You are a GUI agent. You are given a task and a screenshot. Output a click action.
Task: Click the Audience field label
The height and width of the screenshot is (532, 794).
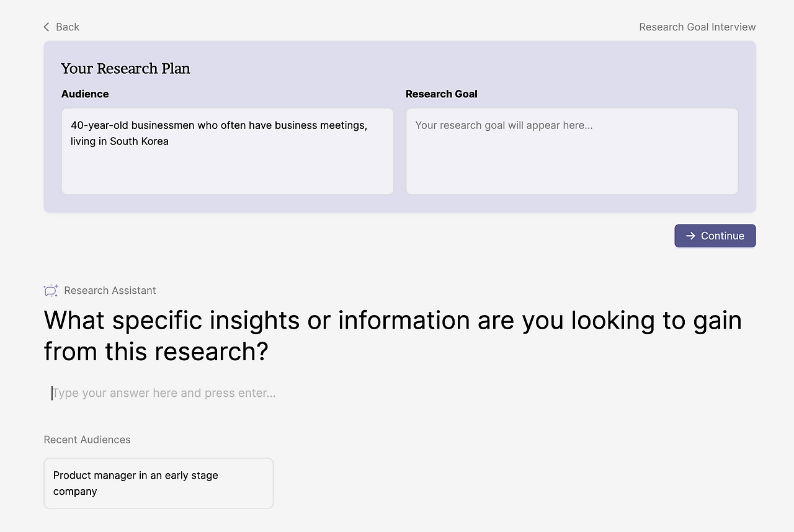pos(85,94)
